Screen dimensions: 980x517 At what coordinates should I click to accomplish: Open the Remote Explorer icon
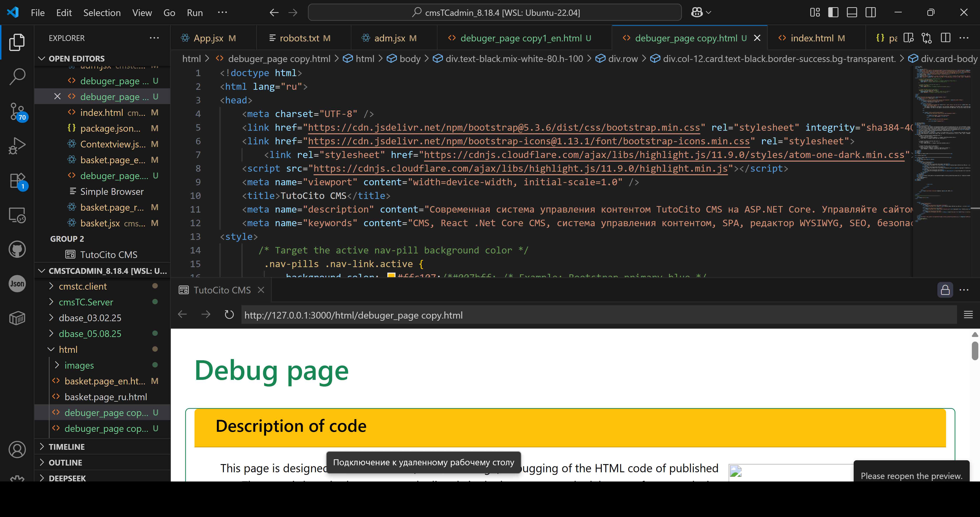pyautogui.click(x=17, y=215)
